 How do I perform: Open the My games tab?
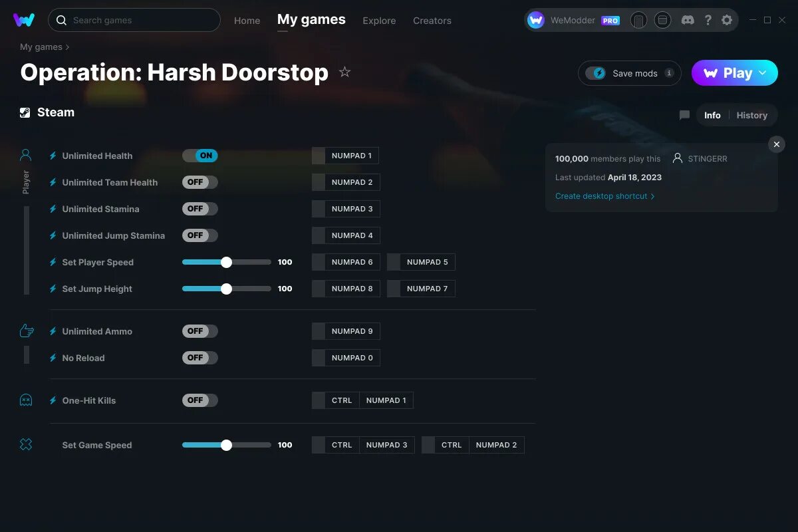[x=311, y=20]
